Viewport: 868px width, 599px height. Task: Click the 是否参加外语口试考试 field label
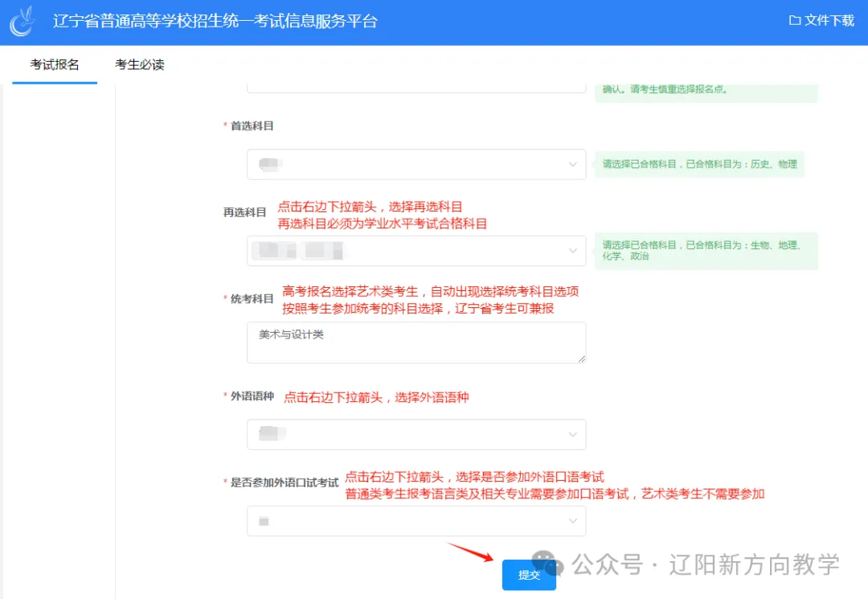click(x=284, y=482)
